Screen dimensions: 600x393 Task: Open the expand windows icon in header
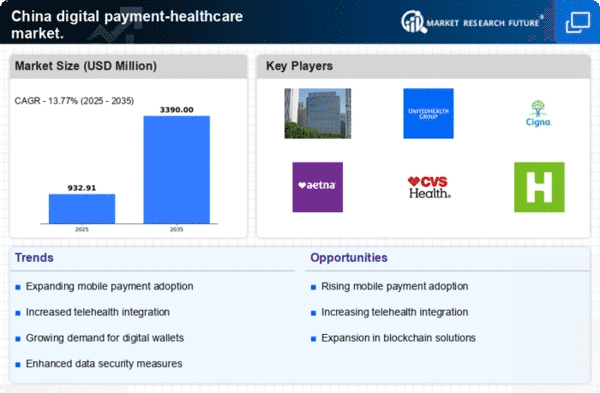coord(577,22)
